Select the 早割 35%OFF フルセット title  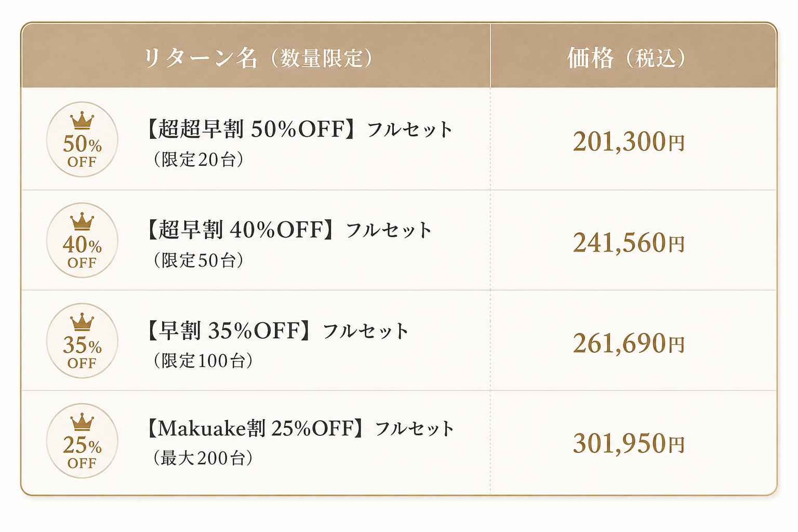[278, 330]
